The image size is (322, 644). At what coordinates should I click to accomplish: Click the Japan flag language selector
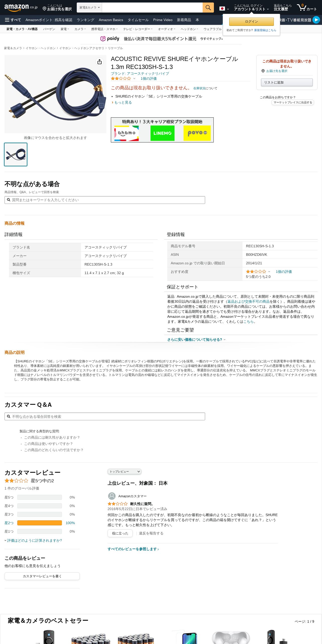coord(224,9)
